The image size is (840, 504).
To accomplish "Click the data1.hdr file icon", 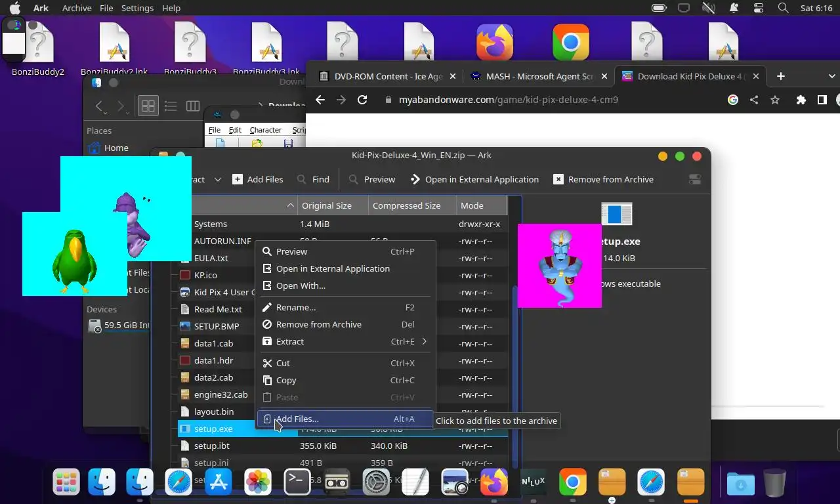I will [185, 360].
